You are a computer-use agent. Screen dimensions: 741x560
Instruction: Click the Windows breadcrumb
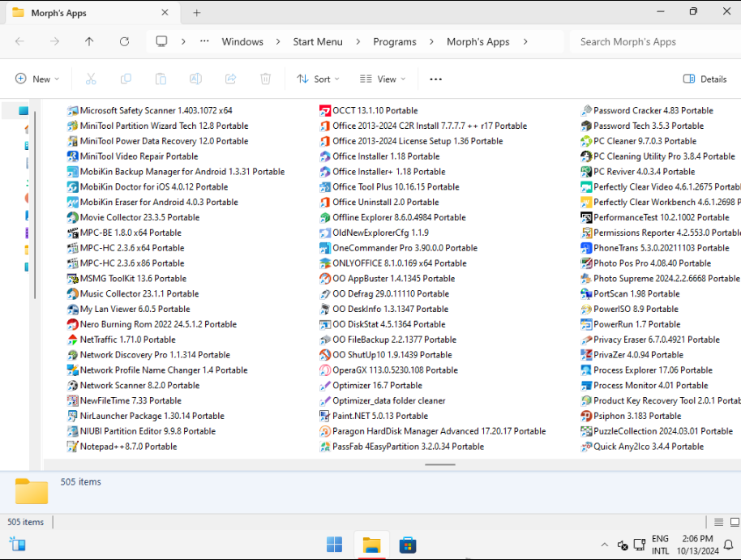tap(242, 41)
